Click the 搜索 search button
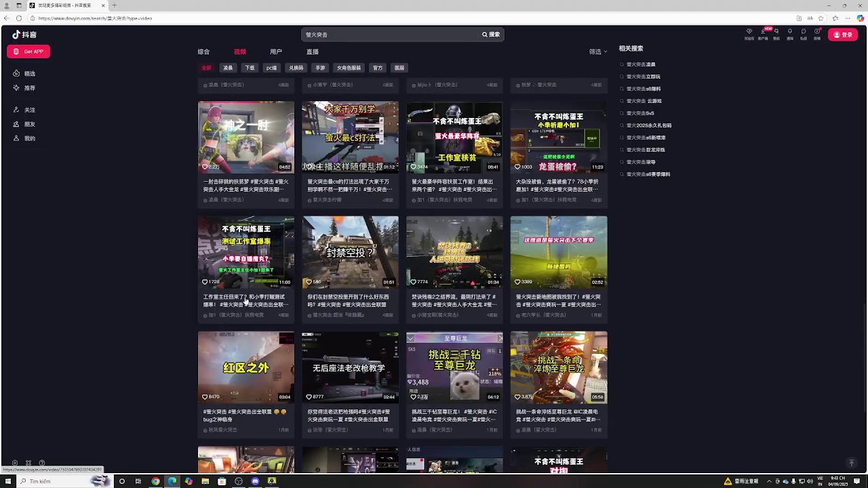 point(491,35)
